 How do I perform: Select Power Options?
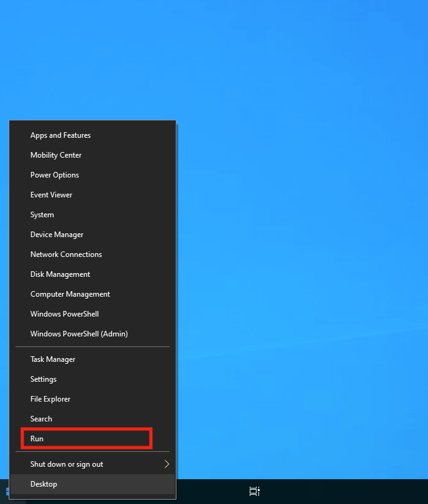[x=93, y=175]
